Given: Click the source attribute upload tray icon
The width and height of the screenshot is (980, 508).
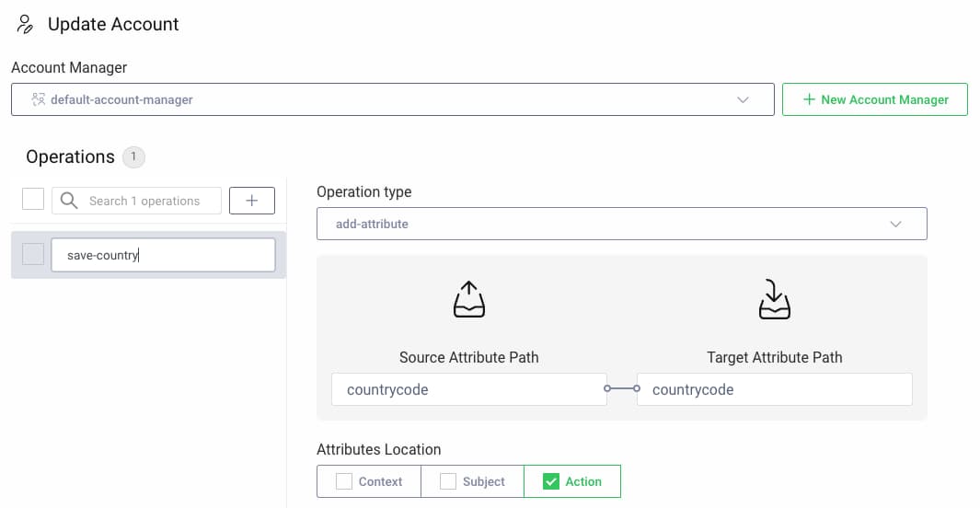Looking at the screenshot, I should click(468, 299).
